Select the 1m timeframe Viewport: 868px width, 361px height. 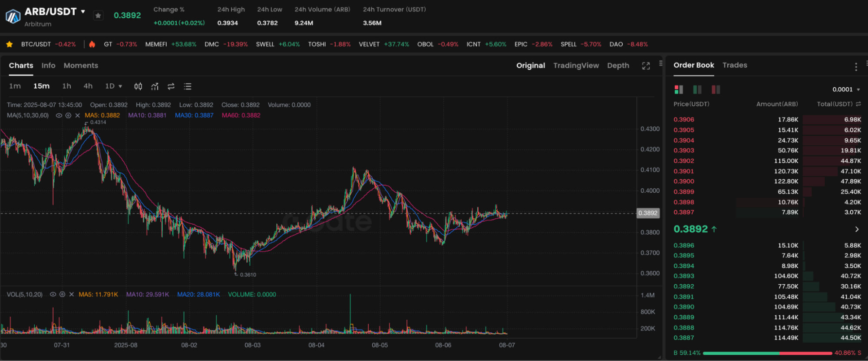(x=15, y=86)
